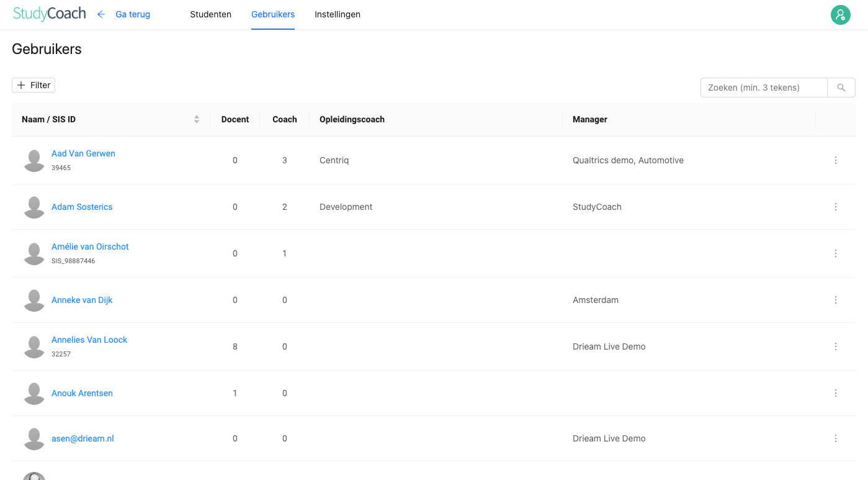Click SIS ID 32257

61,354
